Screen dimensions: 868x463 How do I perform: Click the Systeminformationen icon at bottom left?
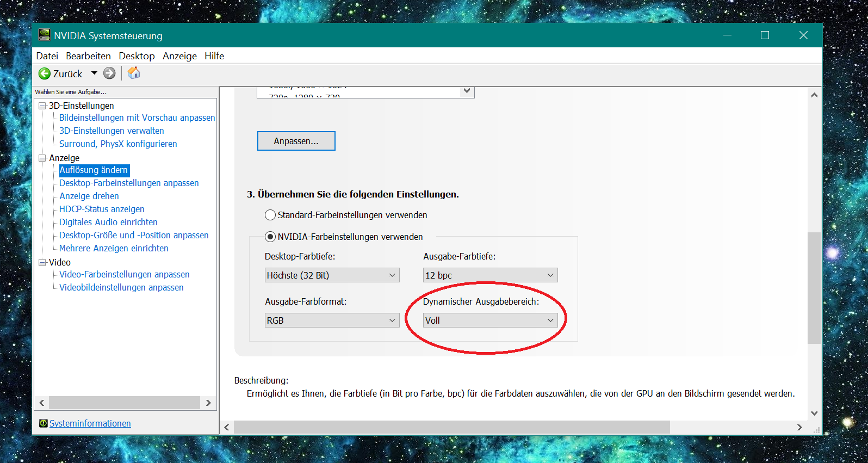pos(44,423)
